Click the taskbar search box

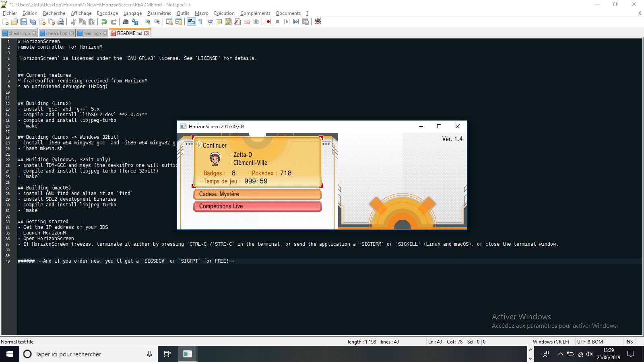point(89,354)
